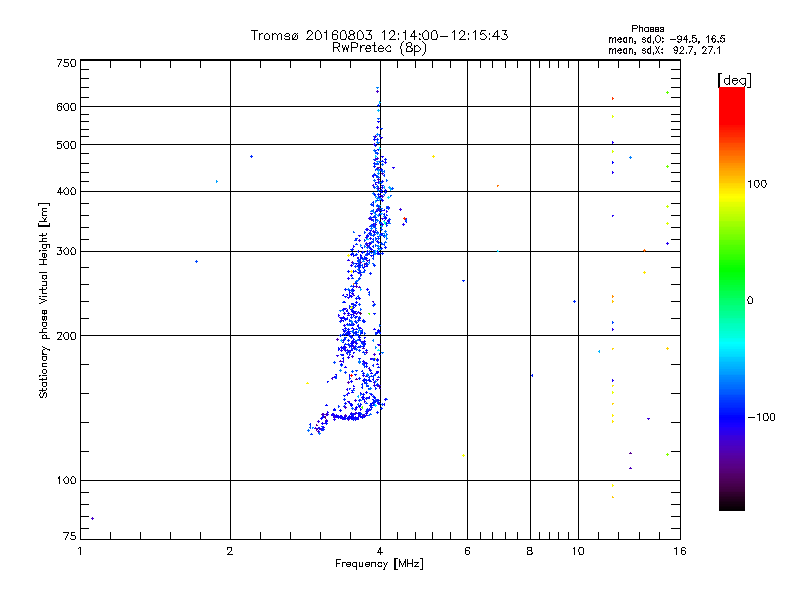This screenshot has width=800, height=600.
Task: Click the x-axis tick label "8"
Action: [x=530, y=551]
